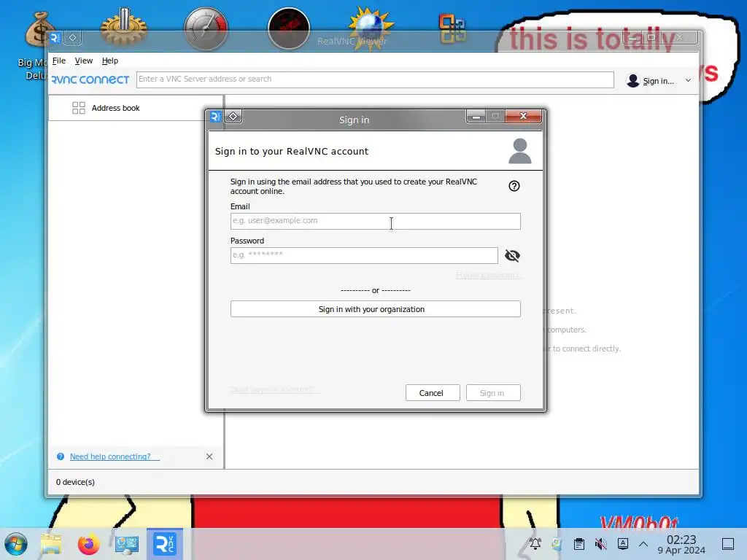The image size is (747, 560).
Task: Click the Password input field
Action: [x=364, y=255]
